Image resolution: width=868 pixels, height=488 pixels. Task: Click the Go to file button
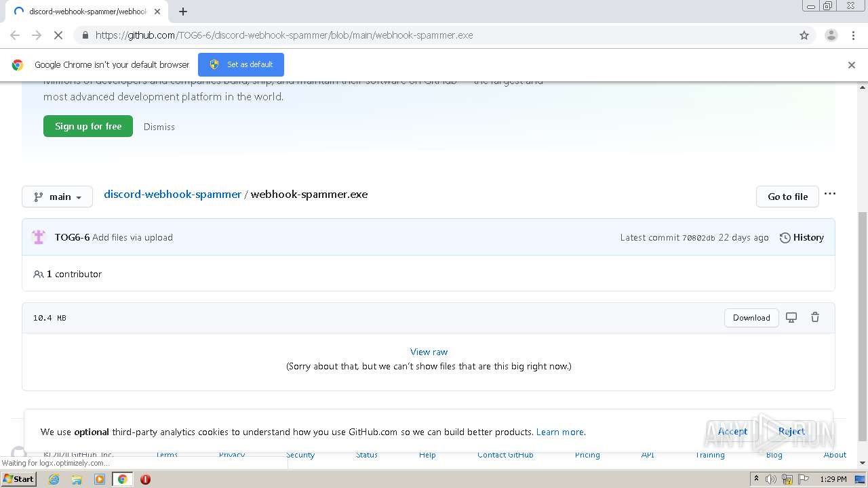(x=787, y=197)
